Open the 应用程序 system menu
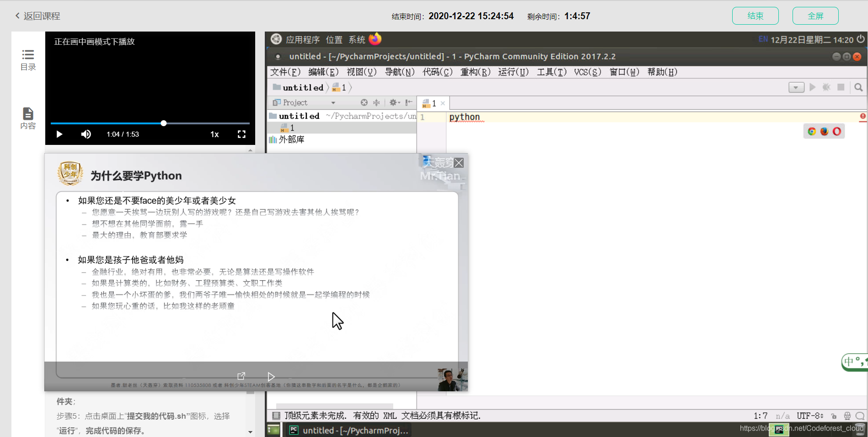 (303, 40)
